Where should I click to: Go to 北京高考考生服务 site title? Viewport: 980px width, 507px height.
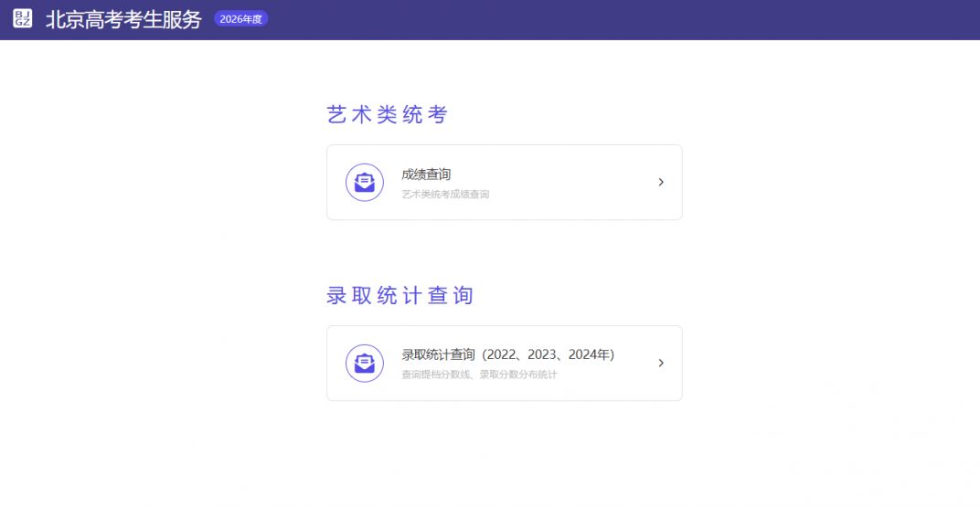click(123, 19)
